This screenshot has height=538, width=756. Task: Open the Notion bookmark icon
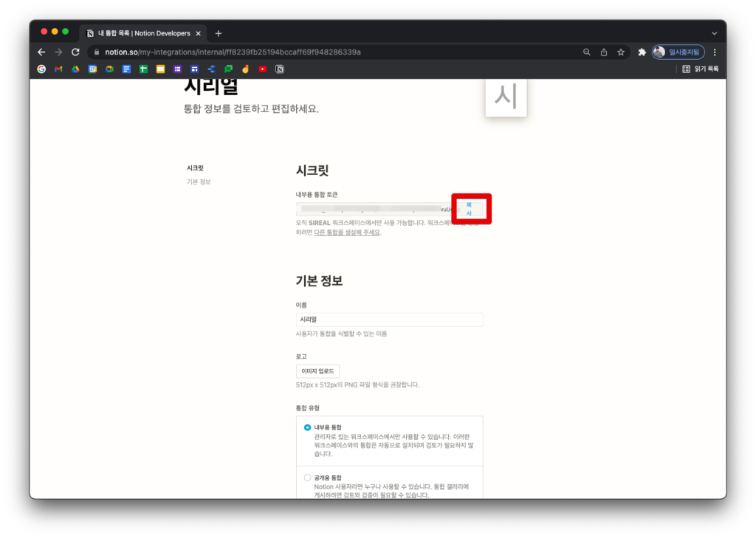280,69
